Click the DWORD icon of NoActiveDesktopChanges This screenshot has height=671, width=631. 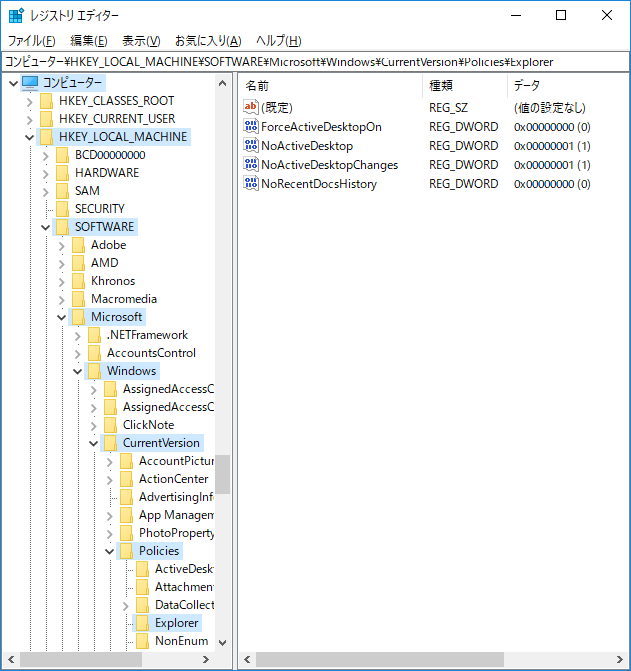(x=251, y=165)
